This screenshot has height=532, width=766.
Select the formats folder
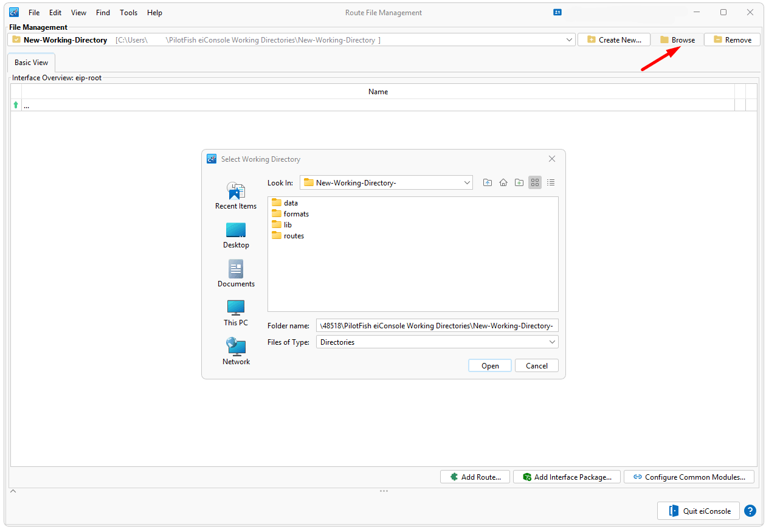click(290, 214)
